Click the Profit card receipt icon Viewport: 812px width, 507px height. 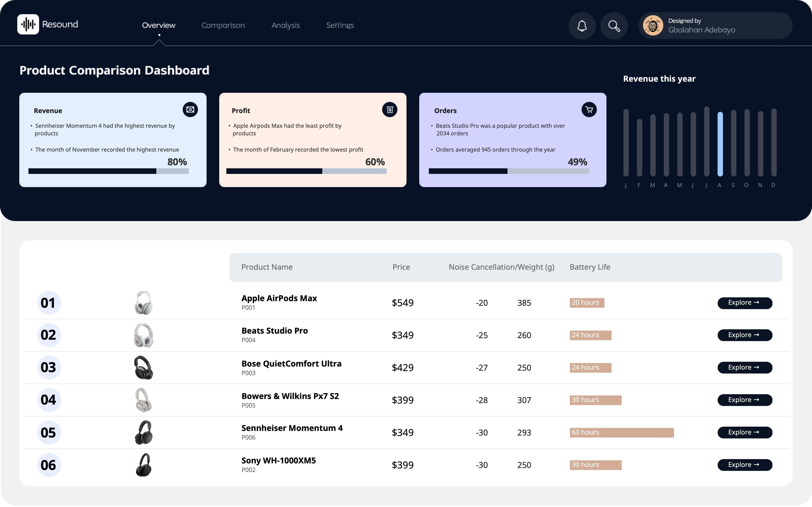390,110
